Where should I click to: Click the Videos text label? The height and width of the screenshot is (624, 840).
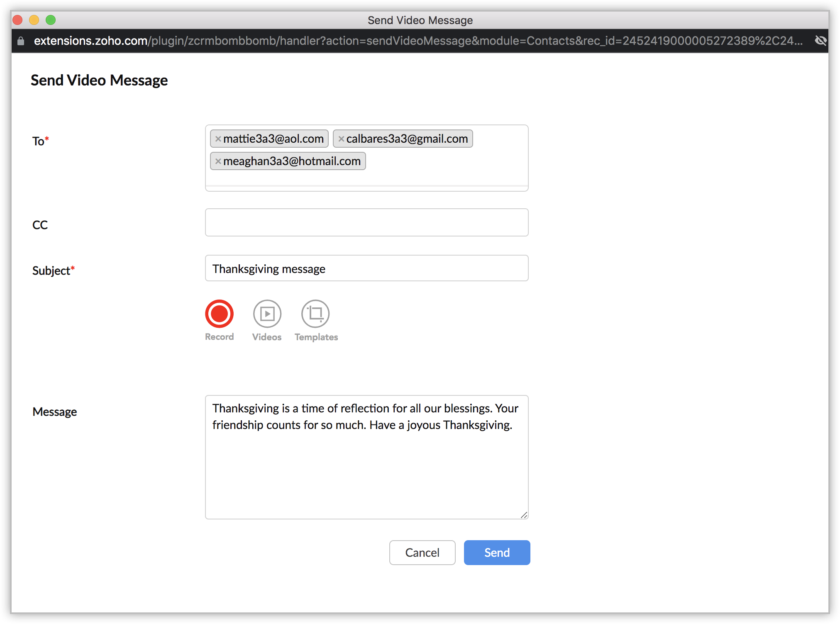(x=267, y=337)
